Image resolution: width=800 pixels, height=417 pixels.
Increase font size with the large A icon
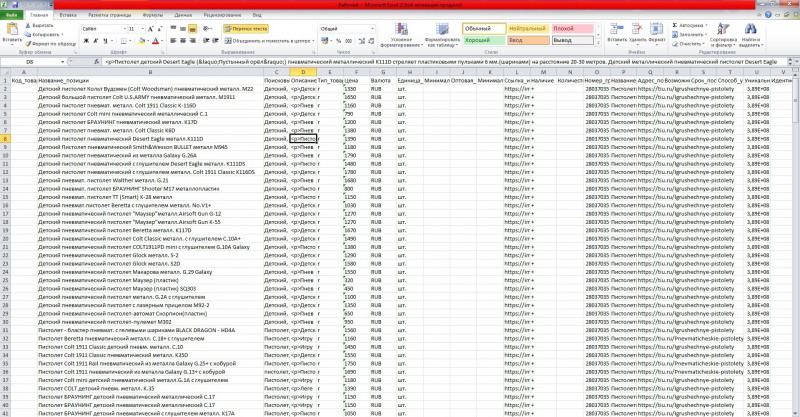pos(151,29)
